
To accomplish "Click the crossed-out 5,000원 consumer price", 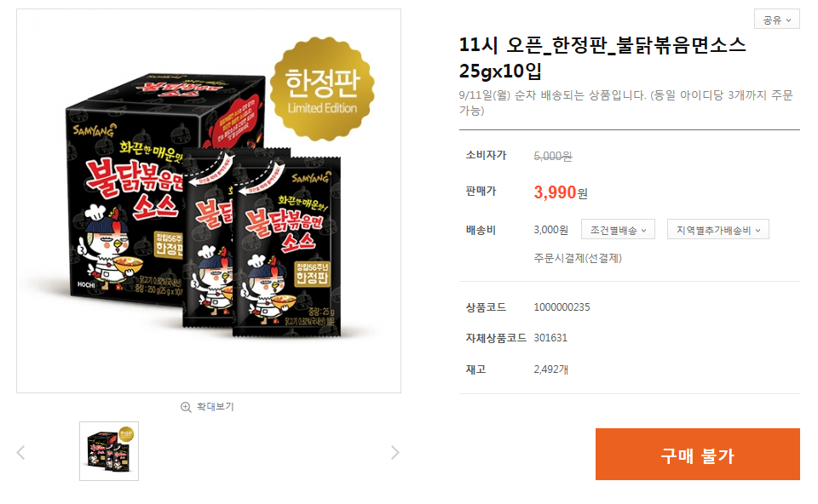I will [x=553, y=156].
